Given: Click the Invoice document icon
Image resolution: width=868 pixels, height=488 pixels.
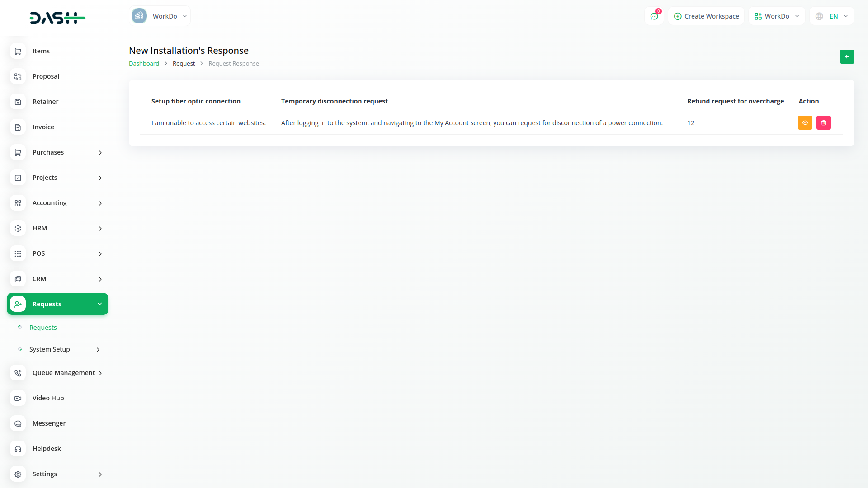Looking at the screenshot, I should [18, 127].
